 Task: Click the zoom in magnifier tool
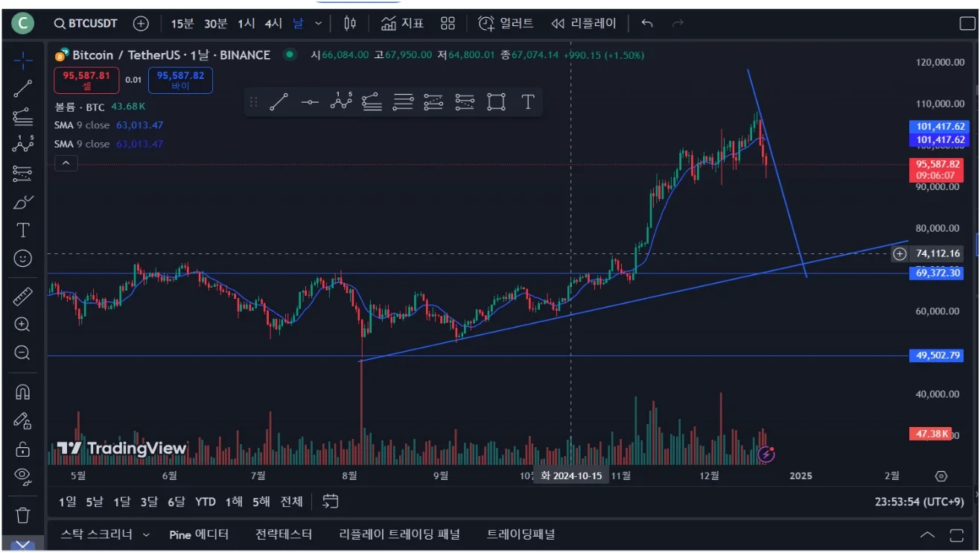(23, 325)
